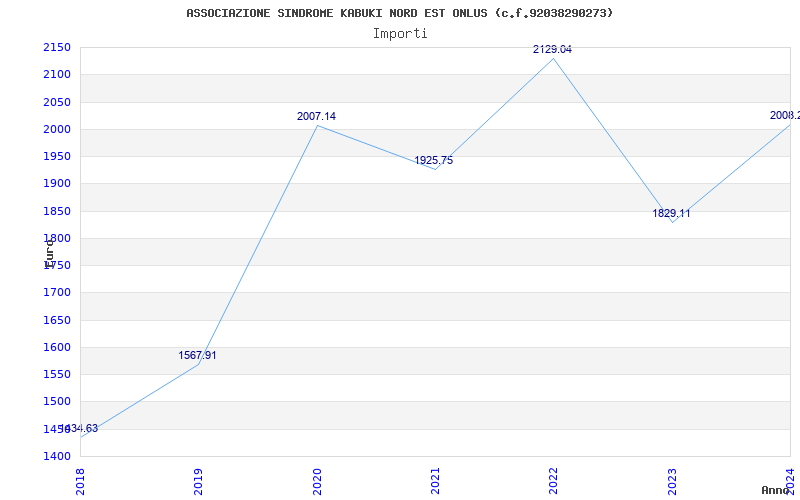Click the partly cut-off 2024 data label
800x500 pixels.
785,115
